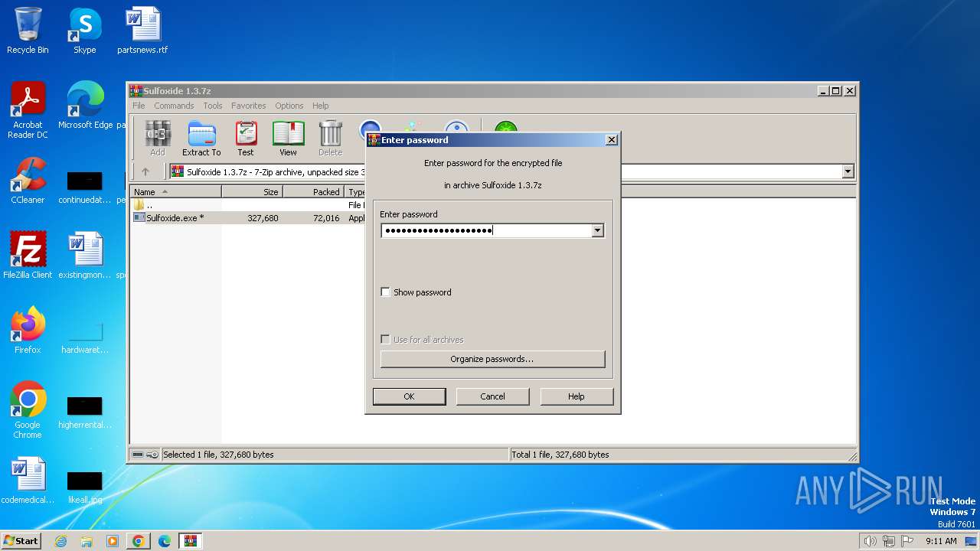Select the Acrobat Reader DC desktop icon

click(x=28, y=110)
